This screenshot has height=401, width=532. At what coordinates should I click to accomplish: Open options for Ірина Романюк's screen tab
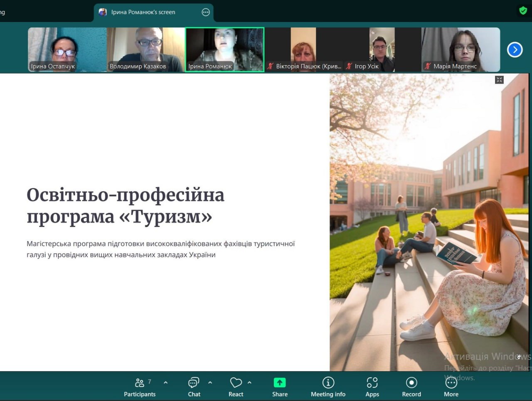point(206,12)
